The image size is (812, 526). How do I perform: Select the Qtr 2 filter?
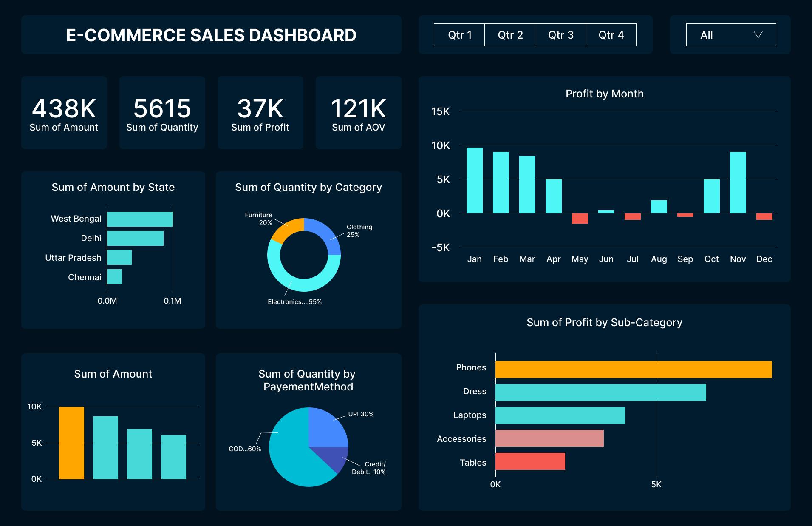(x=509, y=35)
